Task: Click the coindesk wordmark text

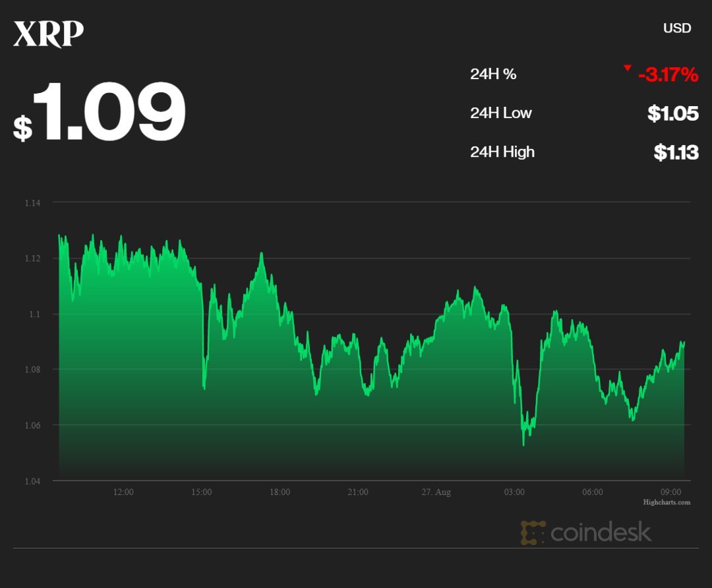Action: click(x=601, y=533)
